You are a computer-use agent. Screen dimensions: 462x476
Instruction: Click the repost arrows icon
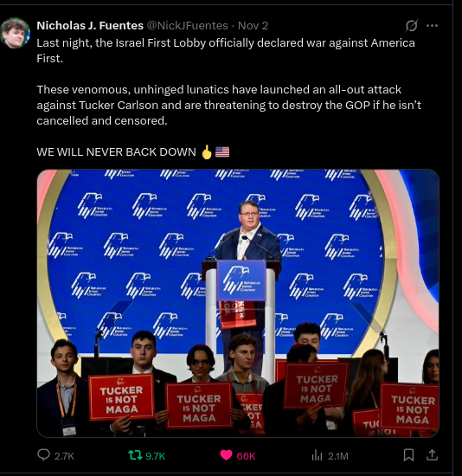point(135,454)
